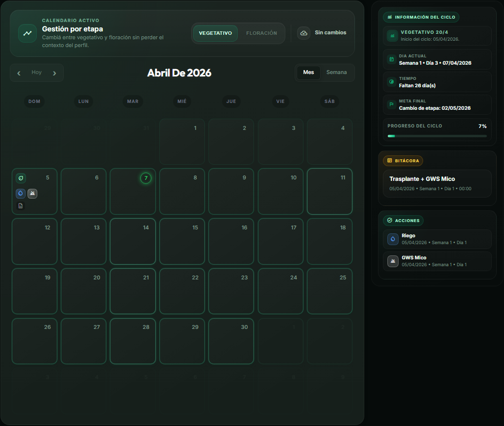The image size is (504, 426).
Task: Click the clock icon beside Tiempo
Action: click(391, 81)
